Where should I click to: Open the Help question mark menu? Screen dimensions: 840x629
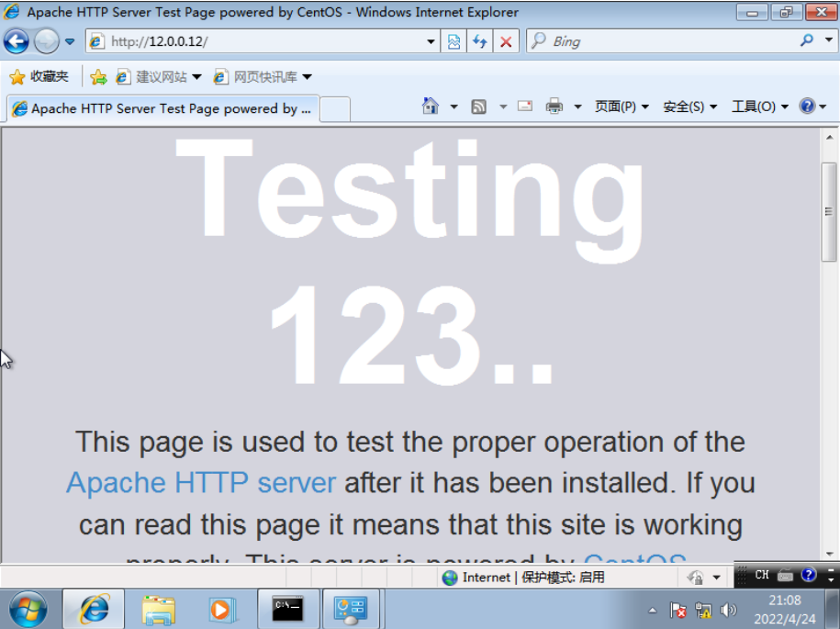pyautogui.click(x=812, y=107)
